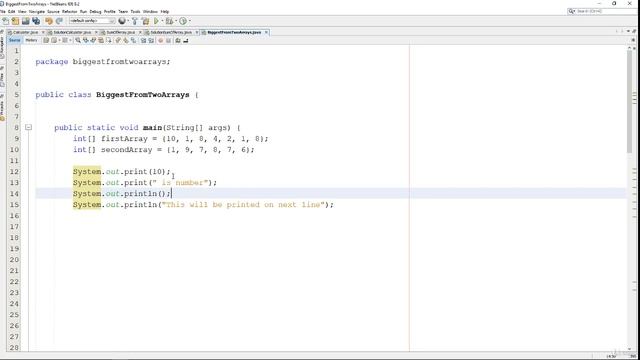Collapse the main method code fold
Image resolution: width=640 pixels, height=360 pixels.
(28, 127)
